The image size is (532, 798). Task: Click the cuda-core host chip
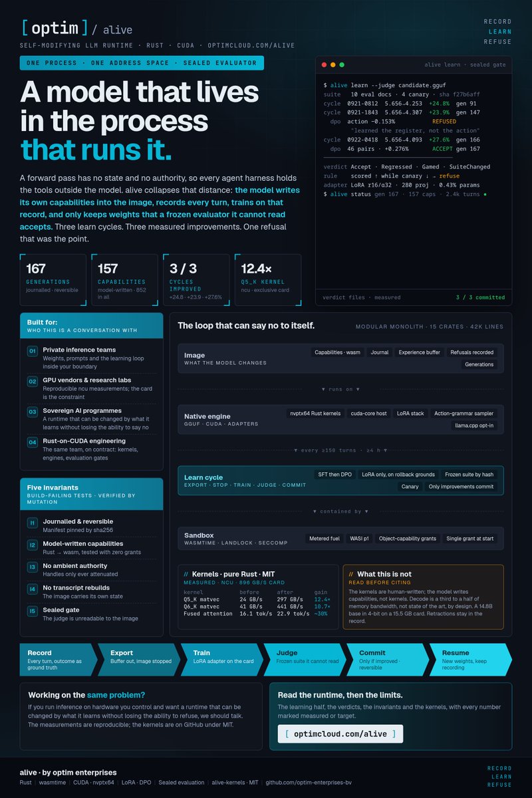[x=369, y=414]
